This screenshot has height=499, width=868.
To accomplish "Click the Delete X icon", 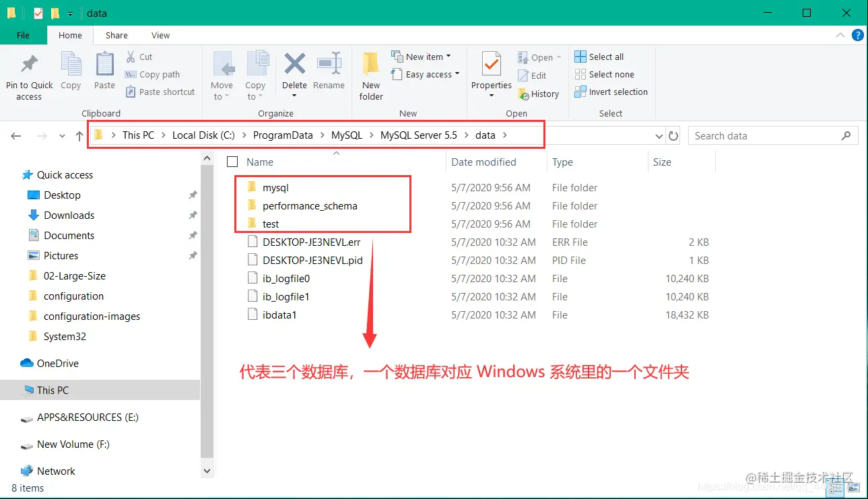I will click(294, 64).
